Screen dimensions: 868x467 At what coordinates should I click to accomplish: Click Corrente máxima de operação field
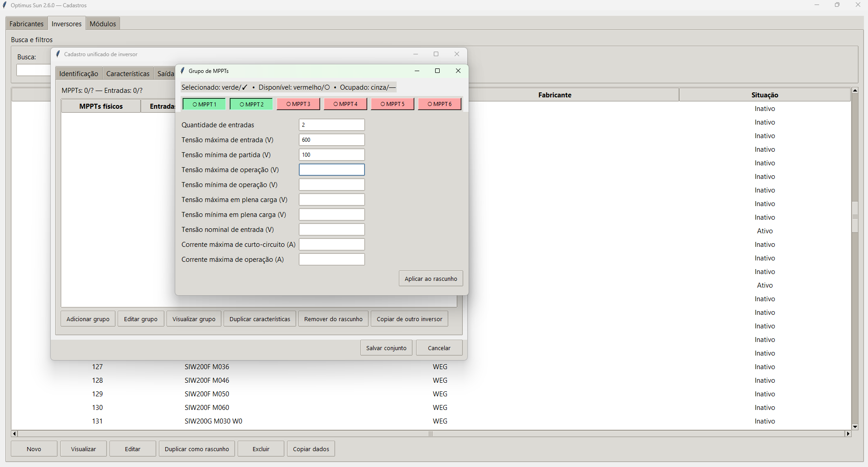coord(332,260)
